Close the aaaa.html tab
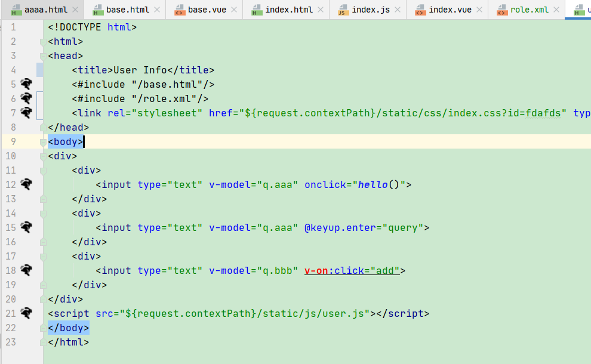Screen dimensions: 591x364 [x=75, y=10]
